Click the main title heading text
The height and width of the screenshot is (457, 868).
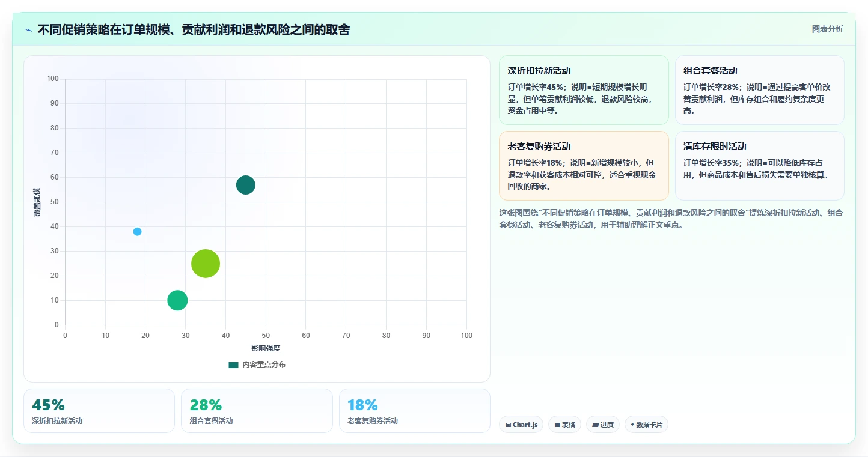194,30
